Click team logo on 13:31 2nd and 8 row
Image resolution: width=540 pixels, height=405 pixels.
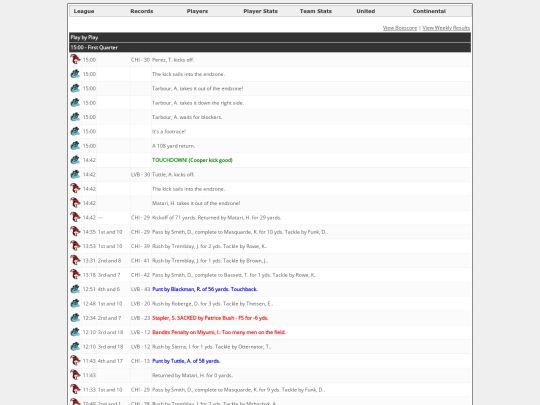(x=75, y=260)
